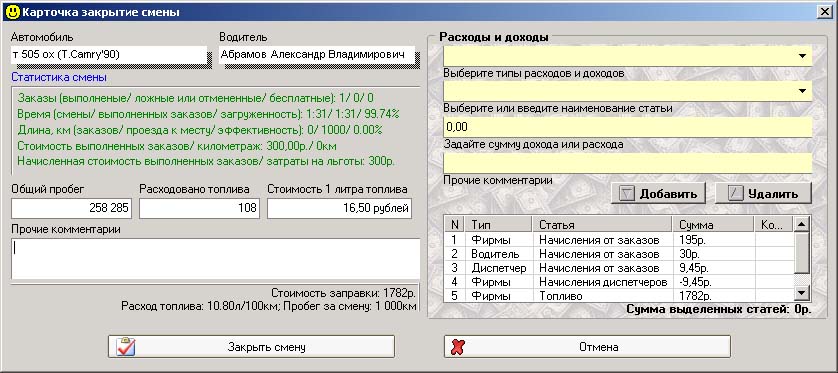The width and height of the screenshot is (838, 373).
Task: Click the N column header
Action: (455, 224)
